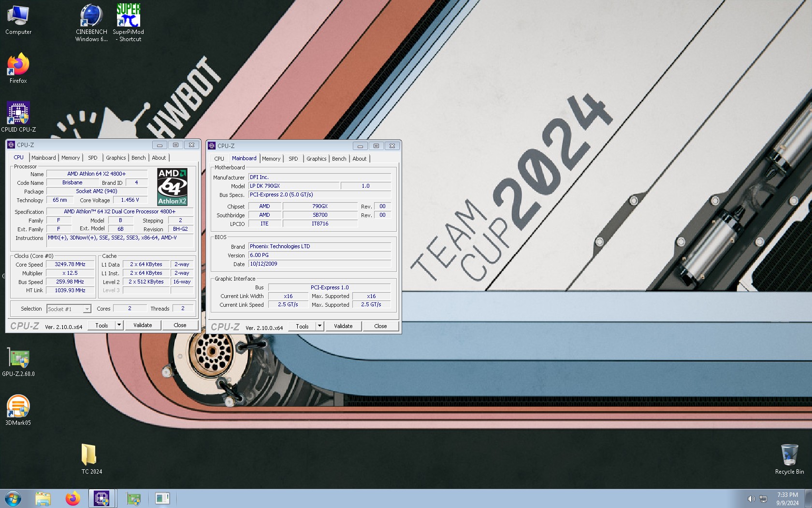This screenshot has width=812, height=508.
Task: Open the Recycle Bin icon
Action: (789, 459)
